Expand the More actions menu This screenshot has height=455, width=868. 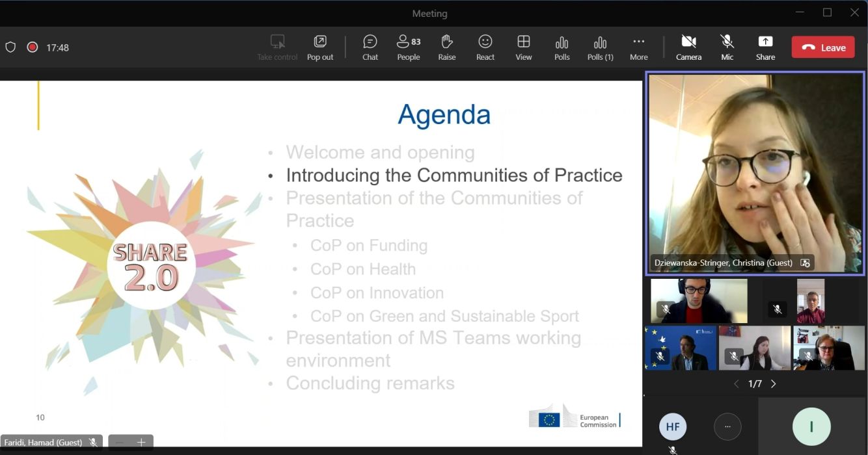click(638, 47)
